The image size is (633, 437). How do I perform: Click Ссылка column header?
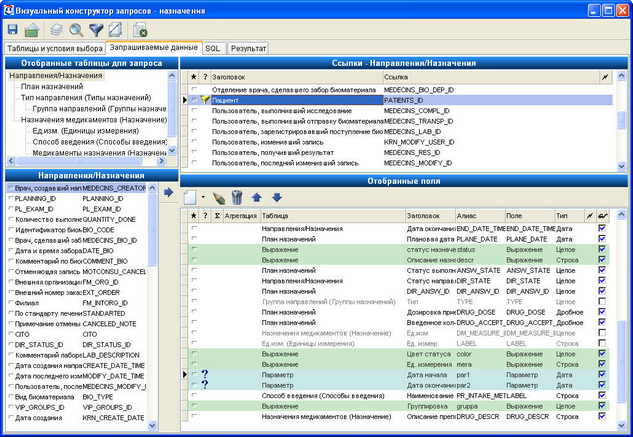(491, 77)
